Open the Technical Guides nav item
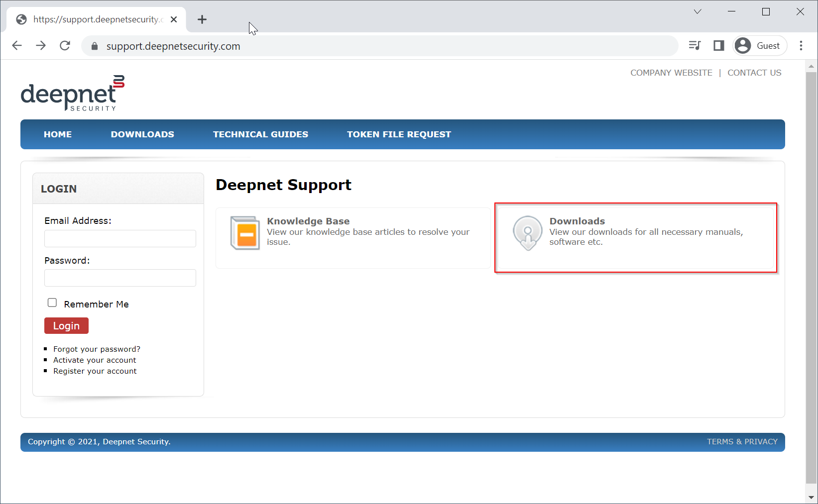 pos(260,134)
